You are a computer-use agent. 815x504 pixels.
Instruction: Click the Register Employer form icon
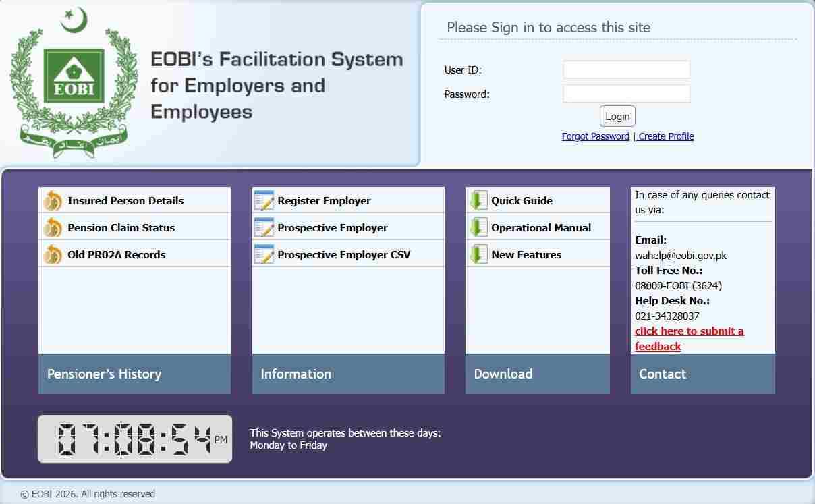click(x=265, y=200)
